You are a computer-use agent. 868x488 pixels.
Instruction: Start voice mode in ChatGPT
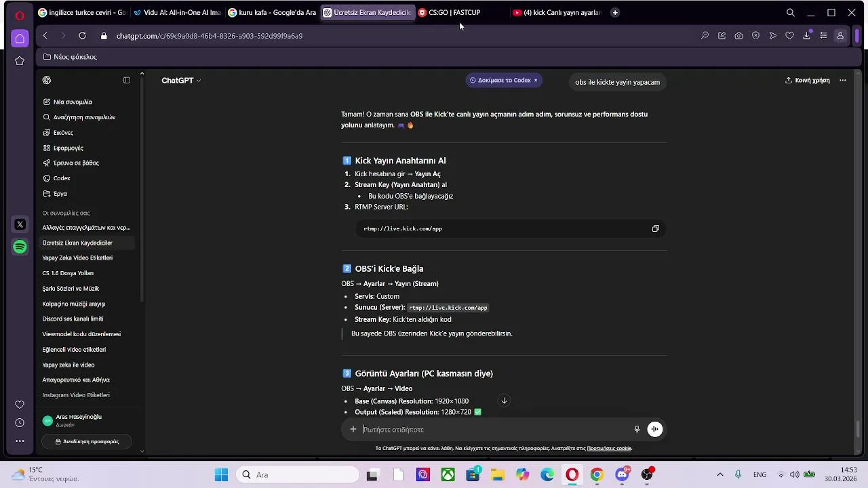(654, 429)
